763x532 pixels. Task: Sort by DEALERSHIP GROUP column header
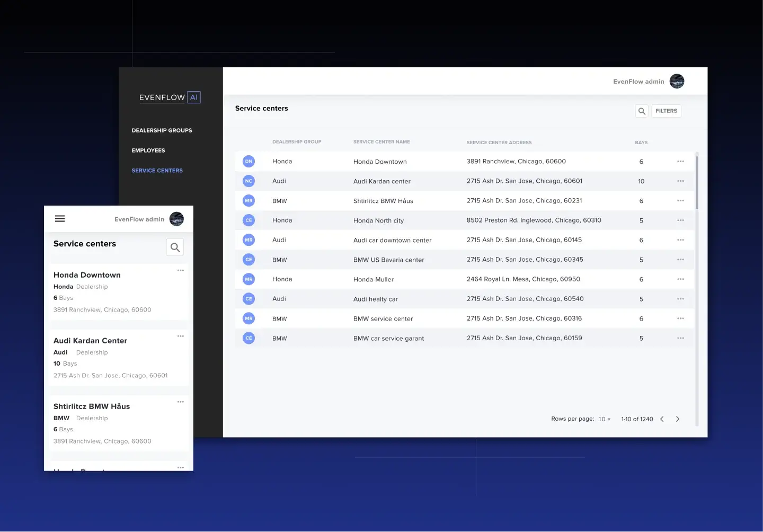297,142
